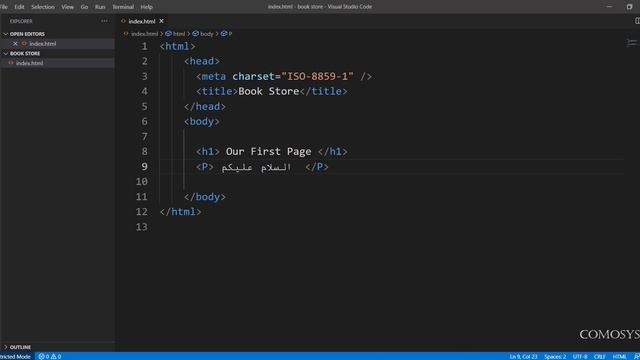
Task: Open the File menu
Action: click(x=4, y=7)
